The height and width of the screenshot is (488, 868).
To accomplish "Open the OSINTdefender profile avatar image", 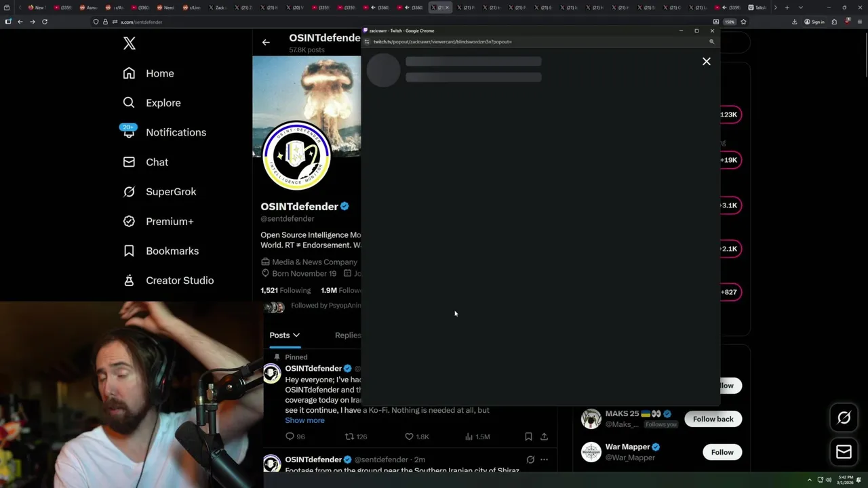I will pyautogui.click(x=296, y=156).
